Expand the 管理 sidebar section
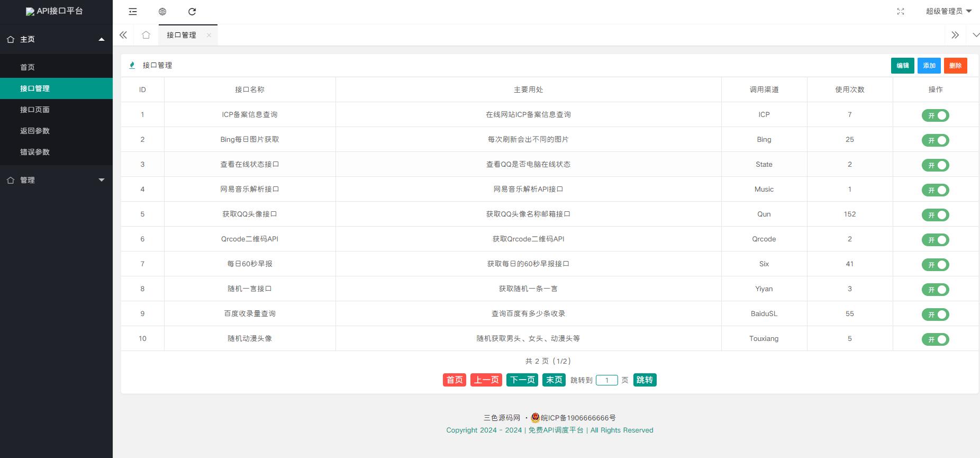980x458 pixels. 56,180
